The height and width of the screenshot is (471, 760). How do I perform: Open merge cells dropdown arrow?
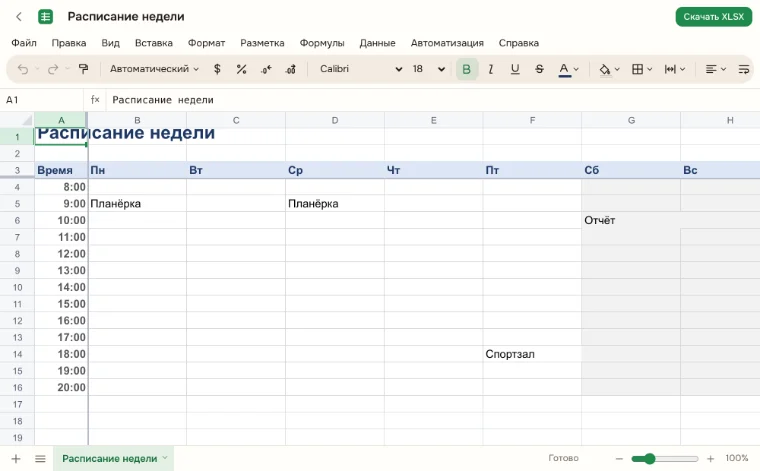point(682,69)
